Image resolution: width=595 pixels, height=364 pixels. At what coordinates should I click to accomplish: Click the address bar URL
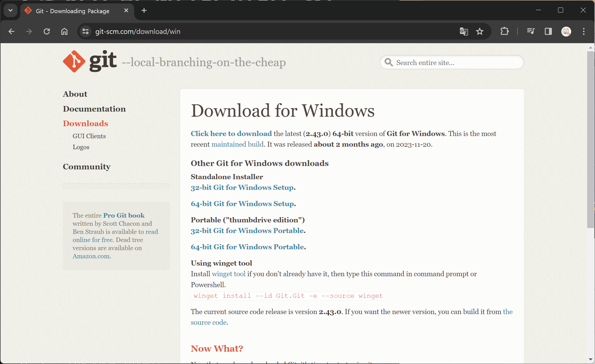[138, 31]
